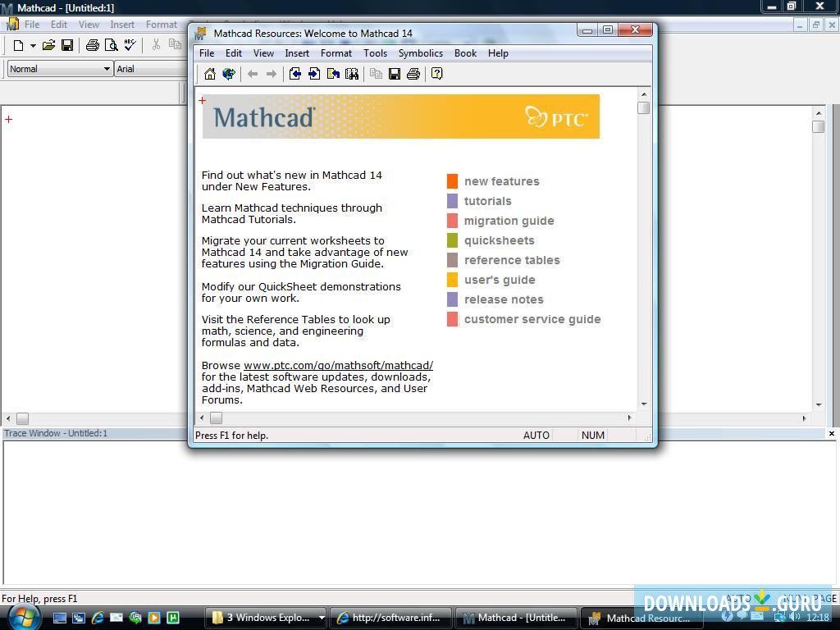Click Copy icon in Resources toolbar
The width and height of the screenshot is (840, 630).
376,74
